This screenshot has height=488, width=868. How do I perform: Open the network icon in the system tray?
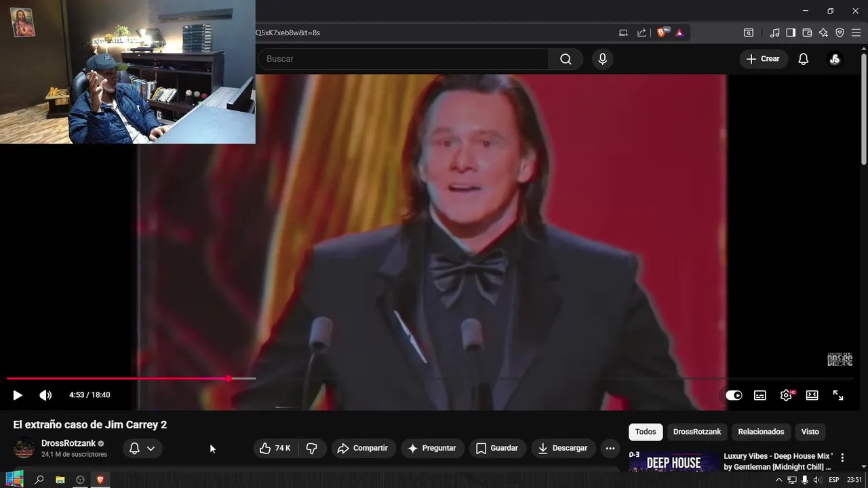pos(791,480)
